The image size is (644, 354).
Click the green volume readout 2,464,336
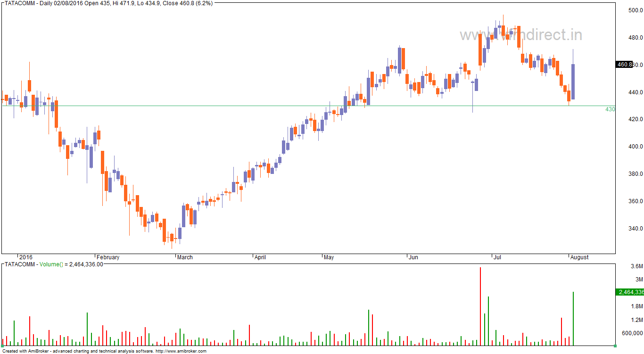(x=630, y=292)
